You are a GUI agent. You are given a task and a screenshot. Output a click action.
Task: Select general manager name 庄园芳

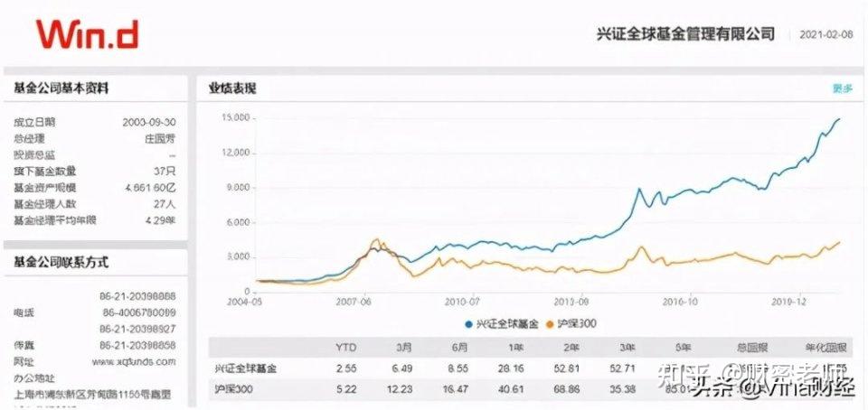click(160, 139)
